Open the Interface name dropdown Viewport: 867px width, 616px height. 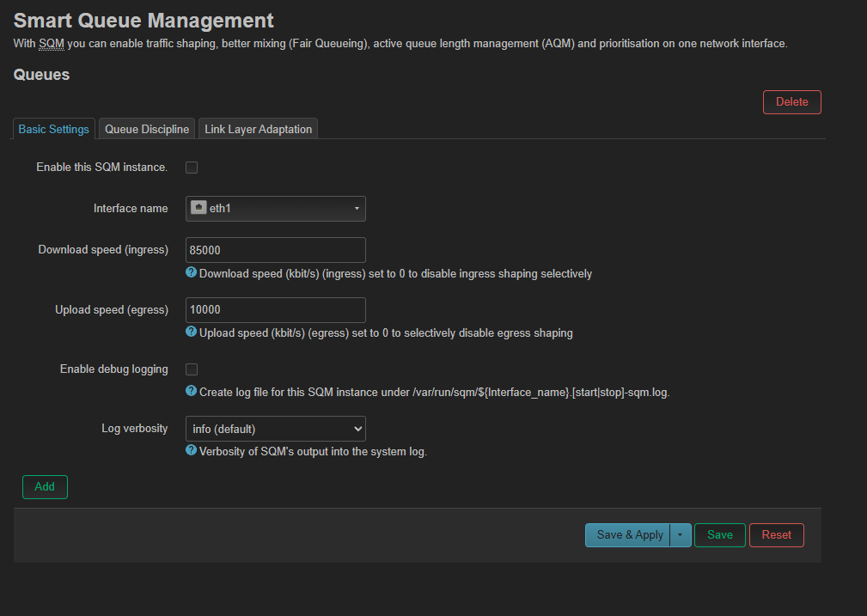tap(276, 209)
